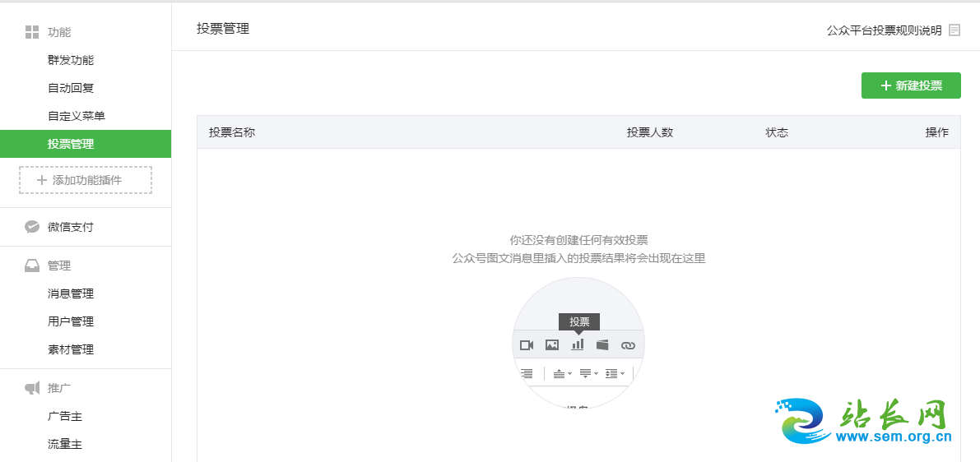Open the rules document icon beside 公众平台投票规则说明
The width and height of the screenshot is (980, 462).
click(954, 30)
